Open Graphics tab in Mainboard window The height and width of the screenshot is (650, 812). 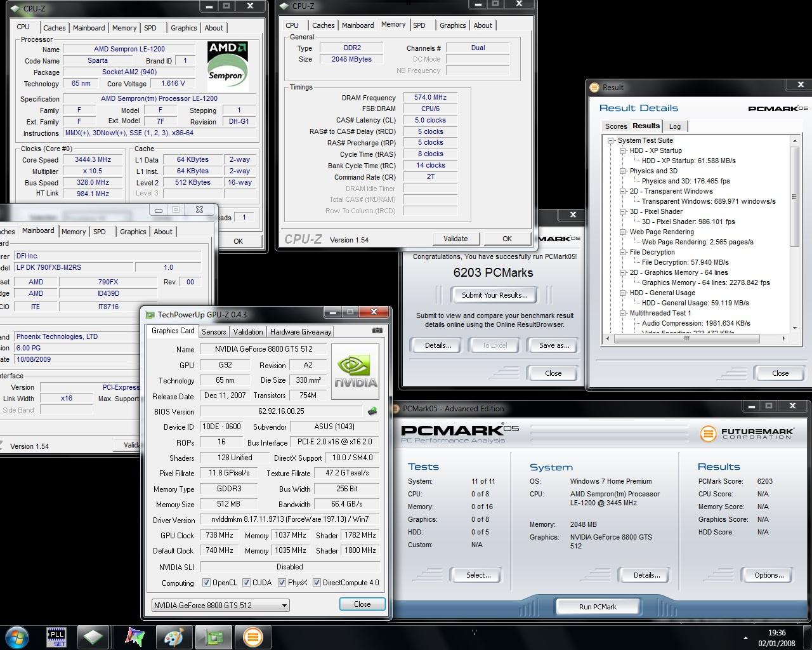point(133,232)
